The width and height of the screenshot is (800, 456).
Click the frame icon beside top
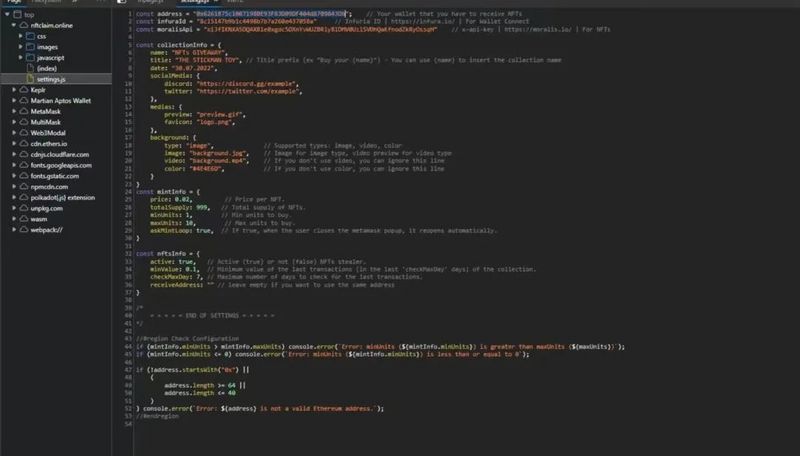coord(17,14)
